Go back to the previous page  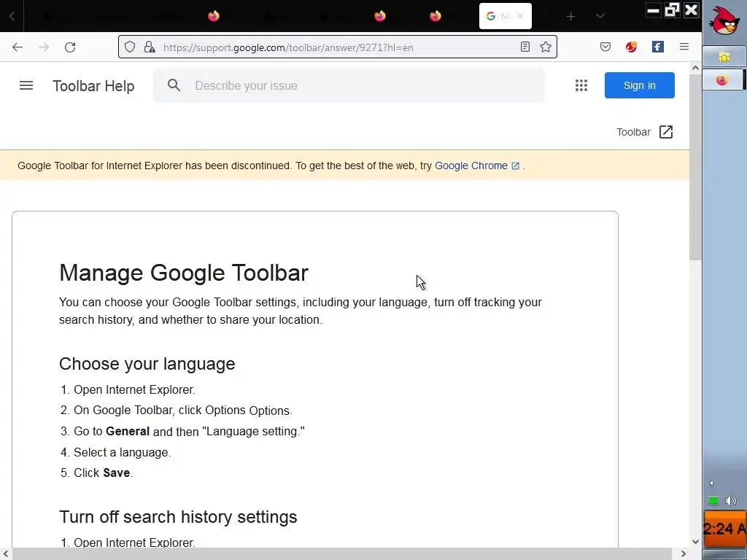coord(18,47)
